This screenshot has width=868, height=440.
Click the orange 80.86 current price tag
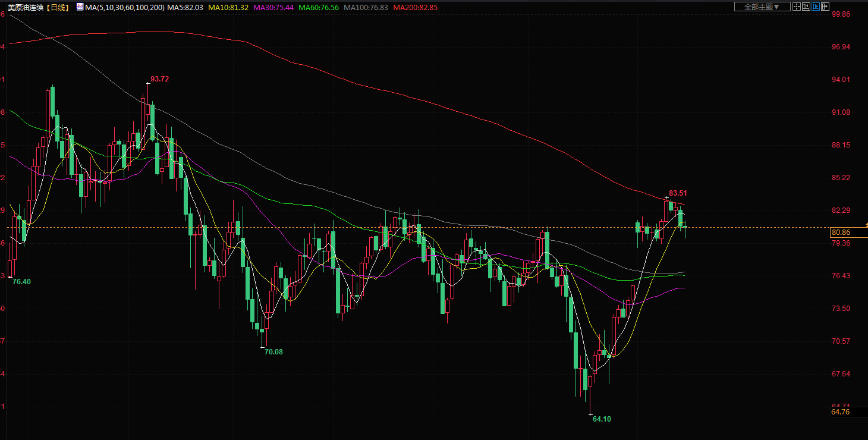[841, 232]
